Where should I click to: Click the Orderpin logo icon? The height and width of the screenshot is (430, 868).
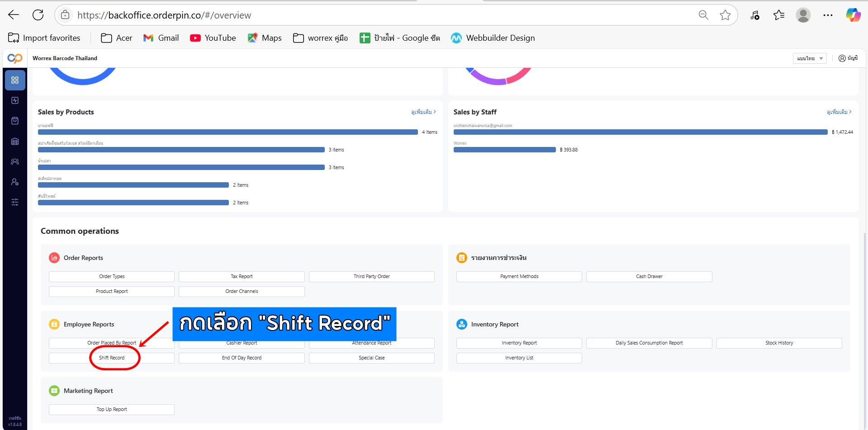pos(15,58)
